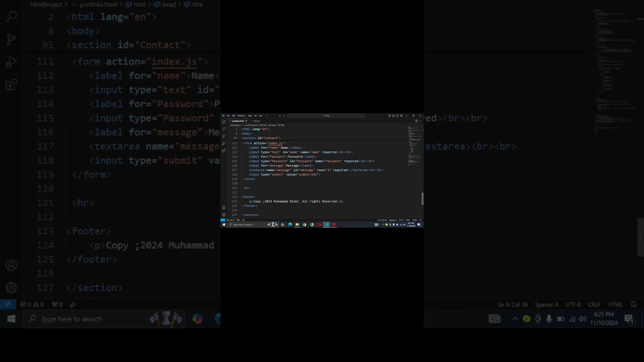
Task: Click sticky line 'section id="Contact"' in centered editor
Action: [x=261, y=138]
